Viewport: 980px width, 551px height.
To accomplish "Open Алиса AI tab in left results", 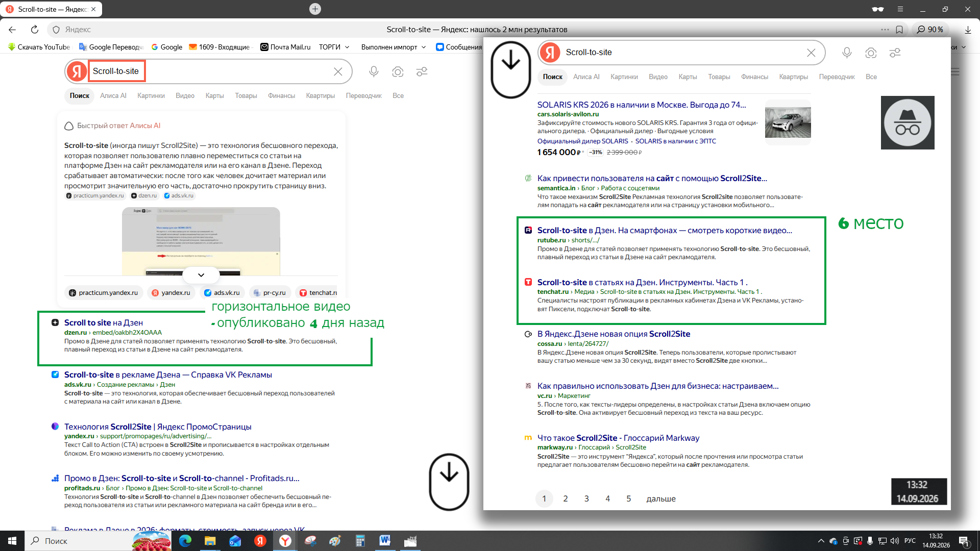I will point(113,96).
